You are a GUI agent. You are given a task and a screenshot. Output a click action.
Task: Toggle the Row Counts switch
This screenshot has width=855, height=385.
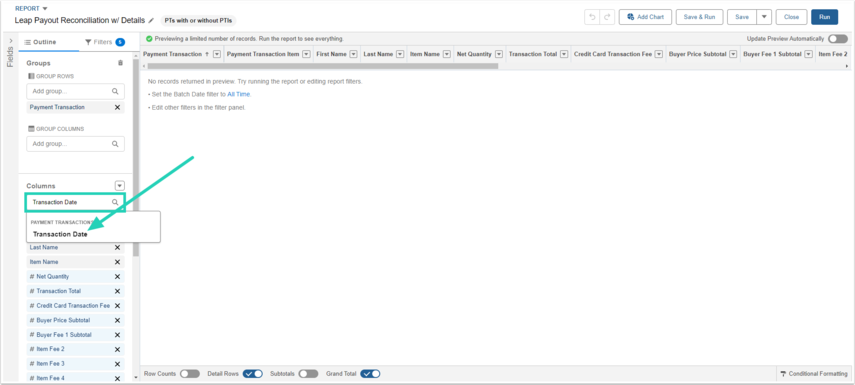pos(190,374)
